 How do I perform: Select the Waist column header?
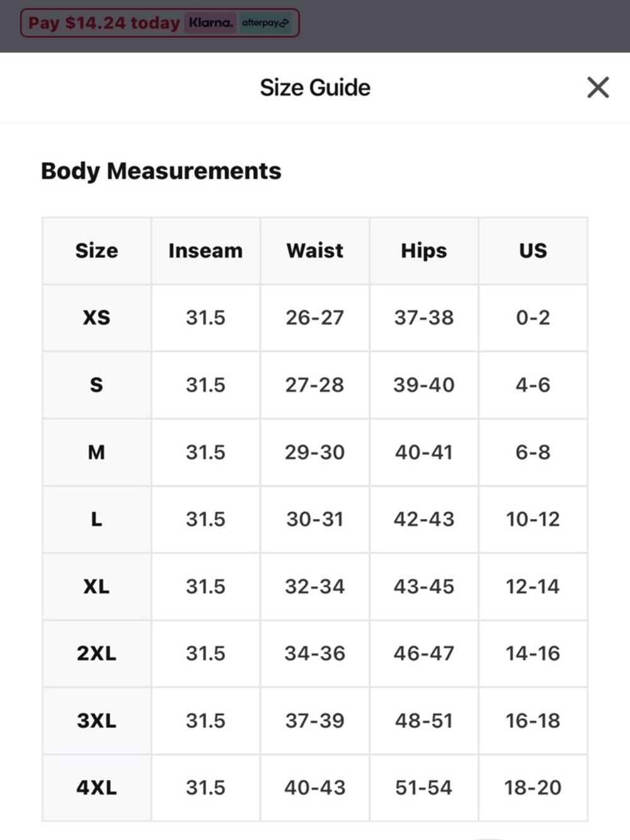click(x=315, y=251)
